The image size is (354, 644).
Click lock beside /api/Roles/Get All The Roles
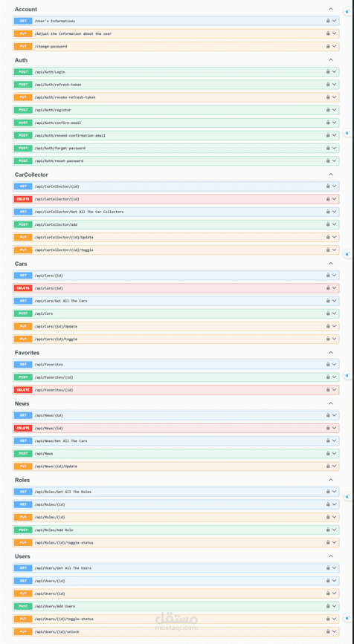[x=328, y=492]
